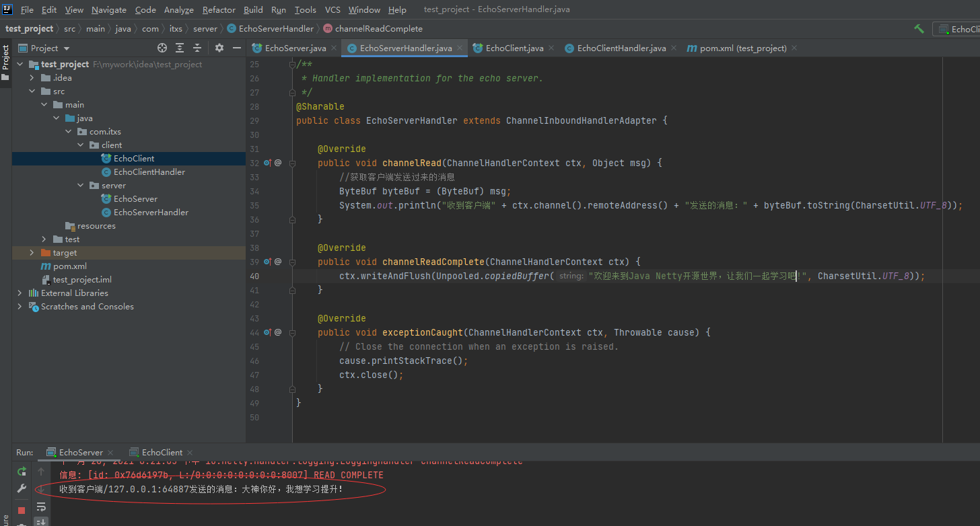Open the Refactor menu
Image resolution: width=980 pixels, height=526 pixels.
coord(219,10)
